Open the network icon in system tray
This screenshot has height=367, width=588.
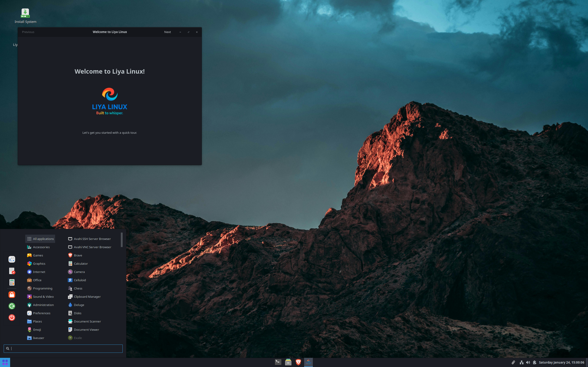click(x=521, y=362)
